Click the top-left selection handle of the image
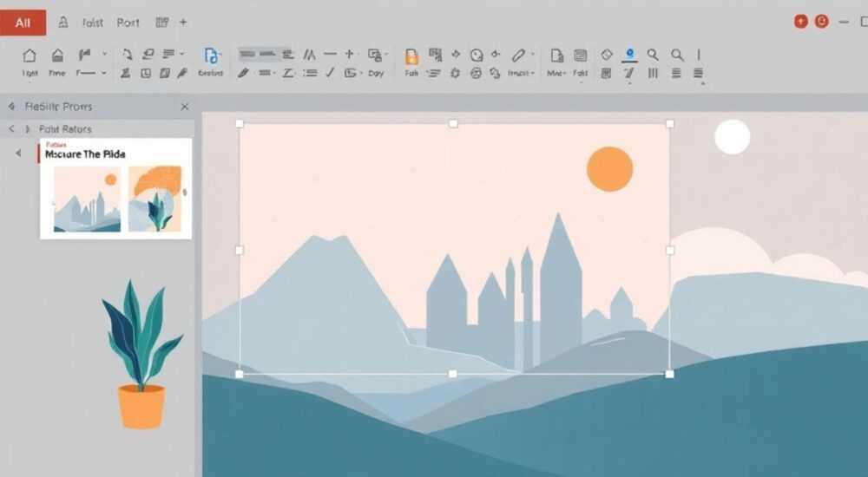 pos(240,124)
